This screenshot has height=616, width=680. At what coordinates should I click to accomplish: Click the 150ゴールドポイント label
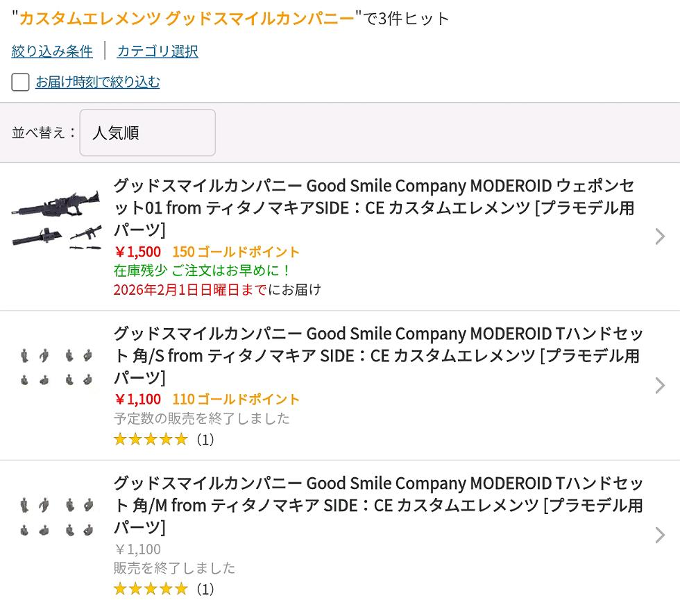(236, 252)
